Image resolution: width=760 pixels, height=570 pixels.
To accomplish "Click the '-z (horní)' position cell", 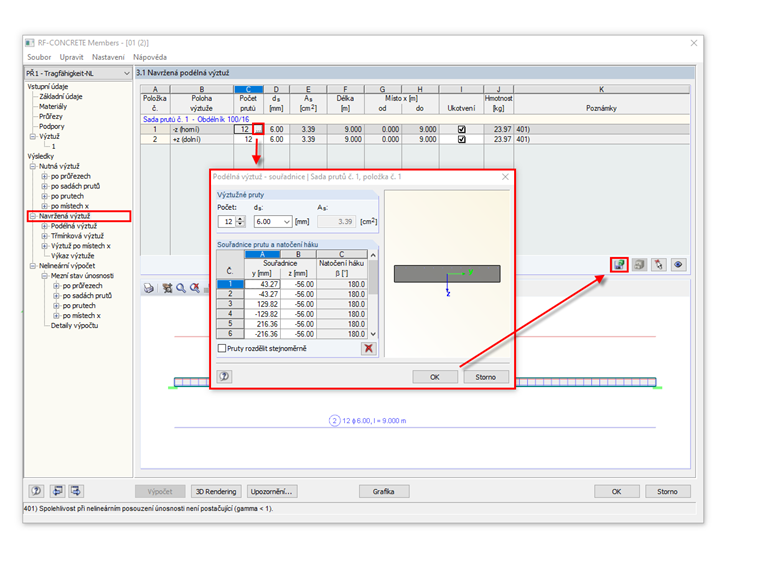I will coord(202,129).
